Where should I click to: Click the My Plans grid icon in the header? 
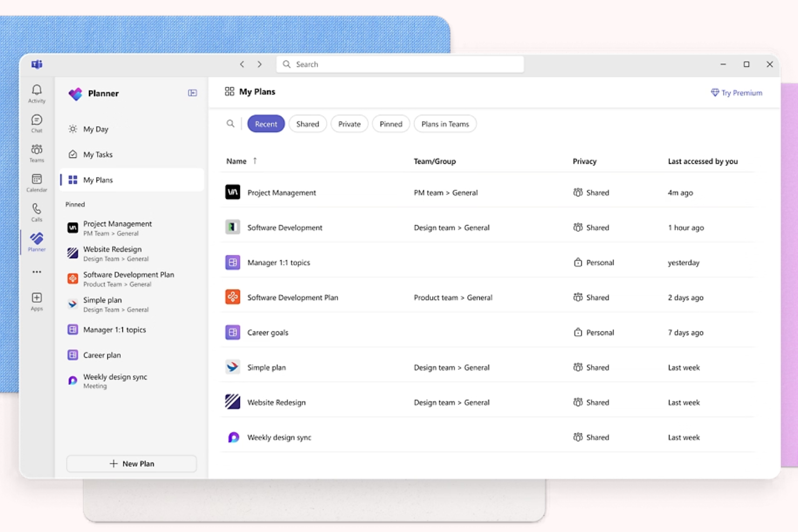click(x=230, y=92)
